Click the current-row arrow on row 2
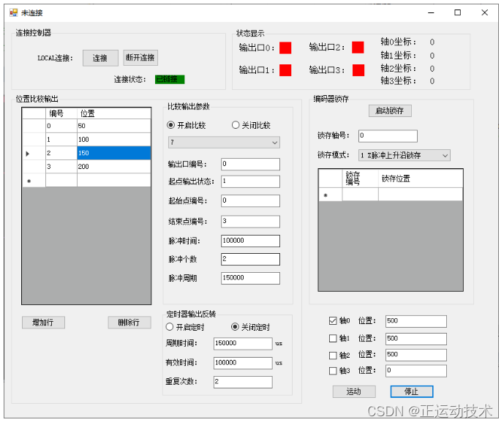Viewport: 504px width, 425px height. (x=28, y=154)
